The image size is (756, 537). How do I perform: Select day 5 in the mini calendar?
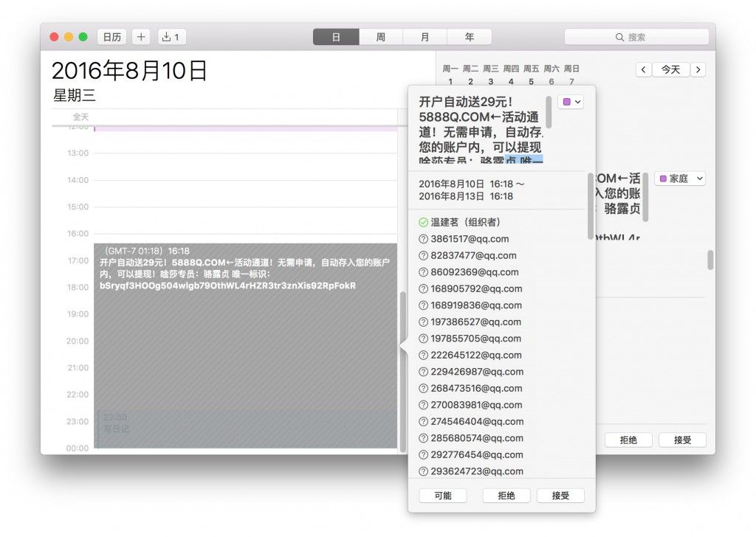pyautogui.click(x=530, y=80)
